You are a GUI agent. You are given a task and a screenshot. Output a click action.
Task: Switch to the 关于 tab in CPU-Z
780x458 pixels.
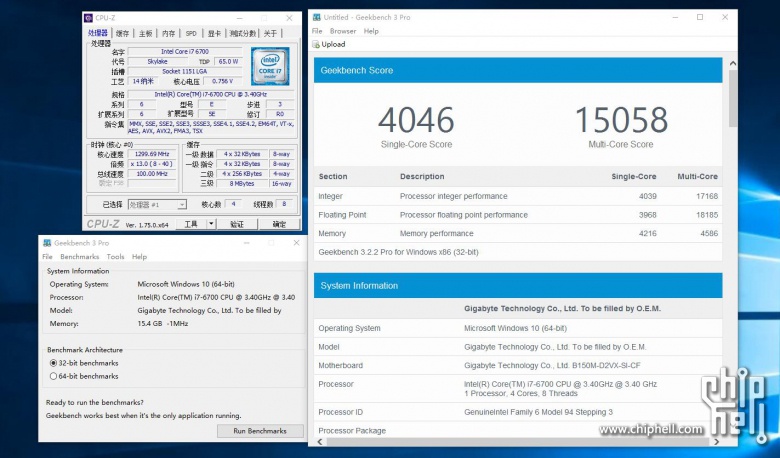tap(270, 33)
